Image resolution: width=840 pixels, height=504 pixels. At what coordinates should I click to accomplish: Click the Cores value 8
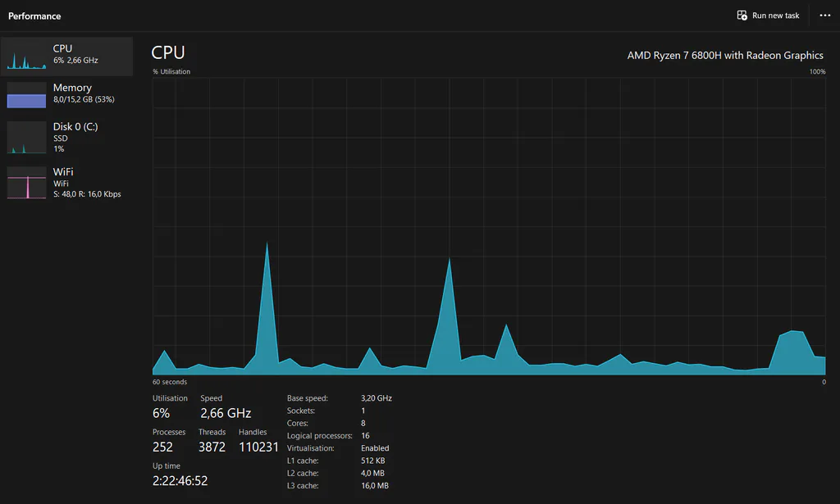coord(363,423)
